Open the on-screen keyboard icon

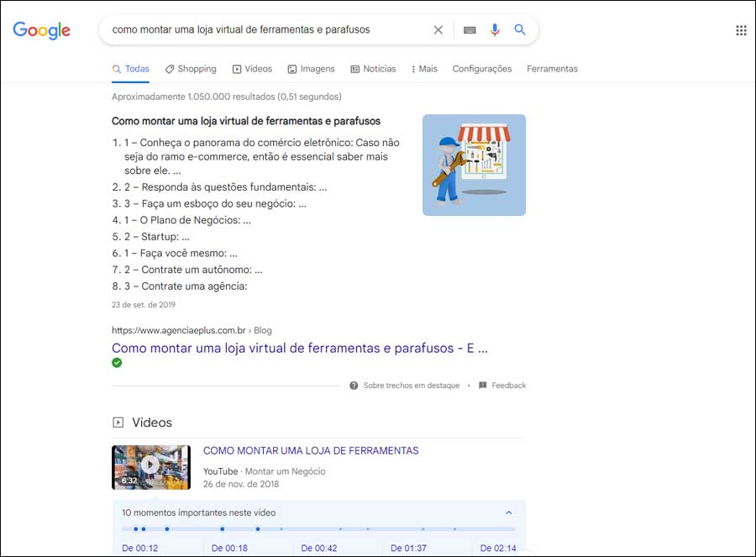pyautogui.click(x=469, y=30)
